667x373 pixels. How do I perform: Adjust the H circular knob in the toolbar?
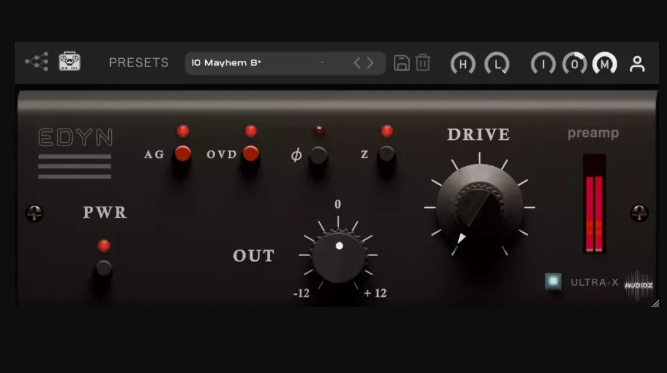(x=463, y=64)
